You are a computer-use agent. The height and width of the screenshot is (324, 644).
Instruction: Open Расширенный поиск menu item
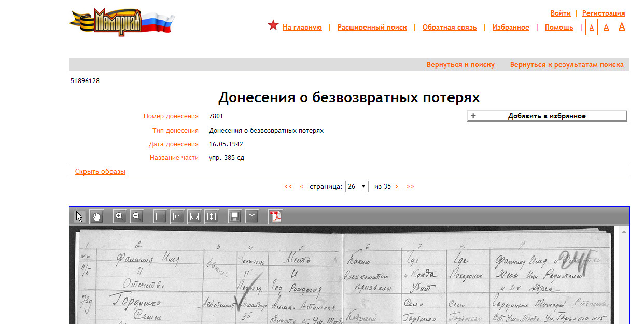(372, 28)
